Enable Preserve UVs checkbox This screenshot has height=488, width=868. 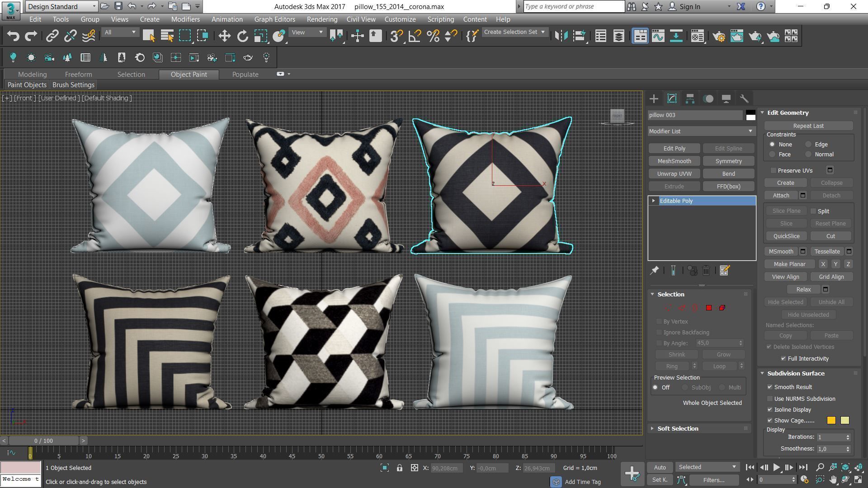(774, 170)
